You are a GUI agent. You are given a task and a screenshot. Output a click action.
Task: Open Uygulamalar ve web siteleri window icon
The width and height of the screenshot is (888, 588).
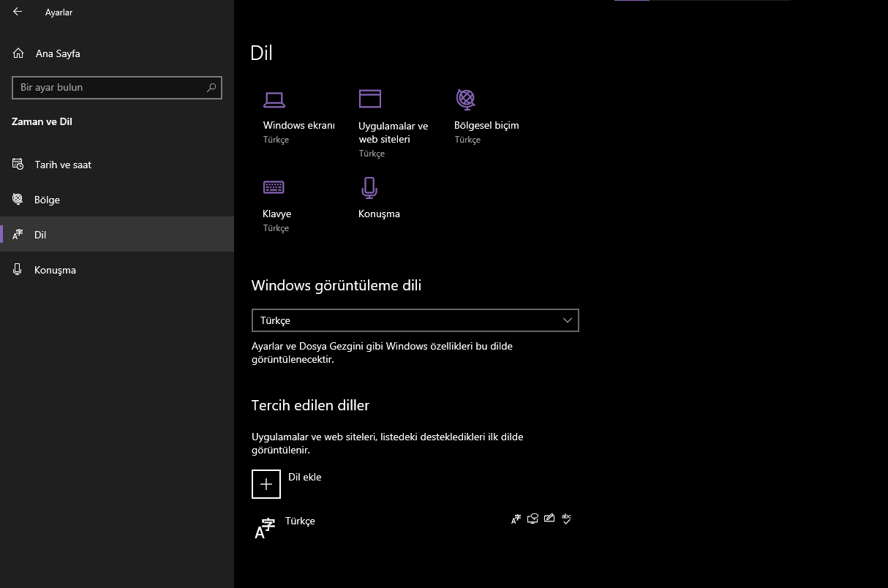(x=370, y=99)
